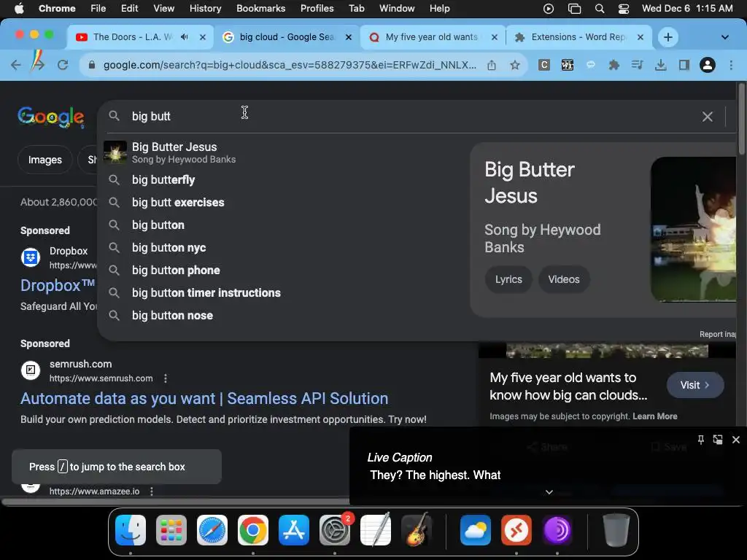Open Control Center in menu bar
This screenshot has height=560, width=747.
click(624, 9)
